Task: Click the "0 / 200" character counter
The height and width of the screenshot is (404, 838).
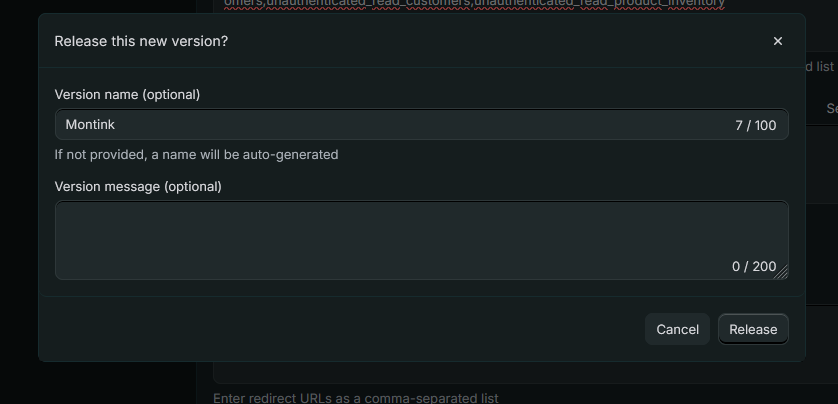Action: tap(753, 266)
